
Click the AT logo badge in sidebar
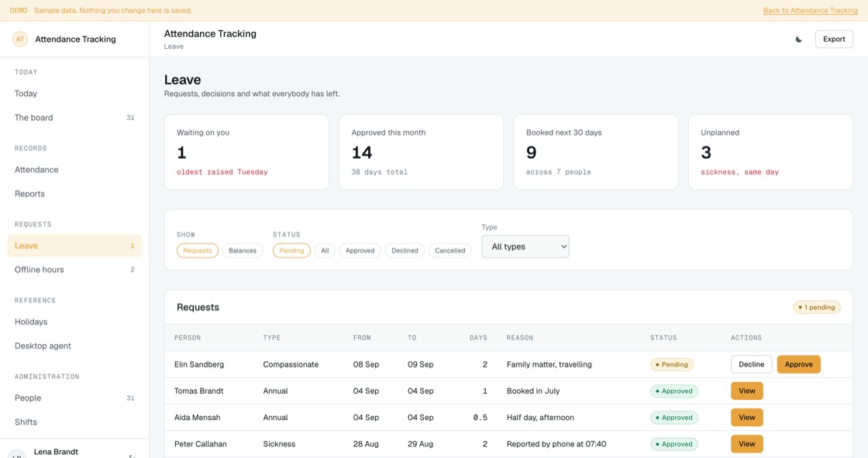point(20,40)
